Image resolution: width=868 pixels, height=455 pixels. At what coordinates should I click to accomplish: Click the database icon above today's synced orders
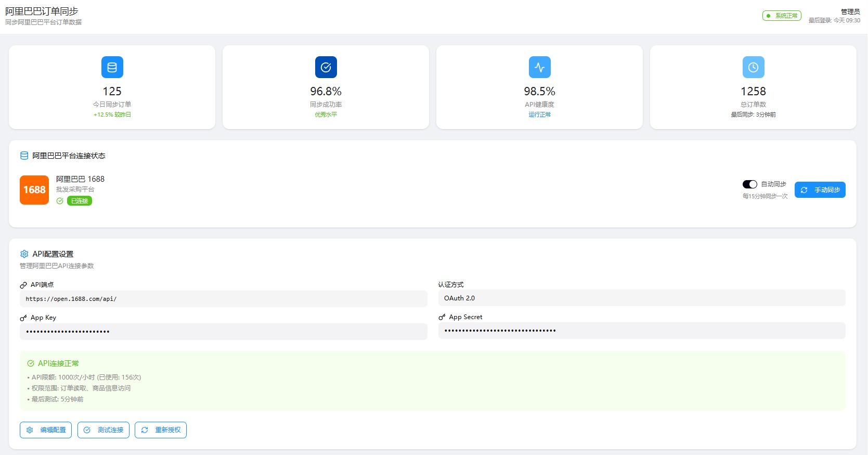pyautogui.click(x=112, y=67)
